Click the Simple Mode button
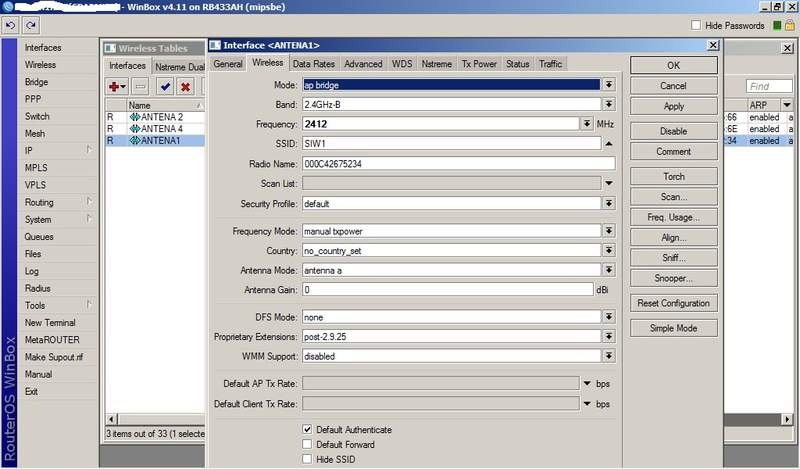This screenshot has height=469, width=800. click(673, 328)
